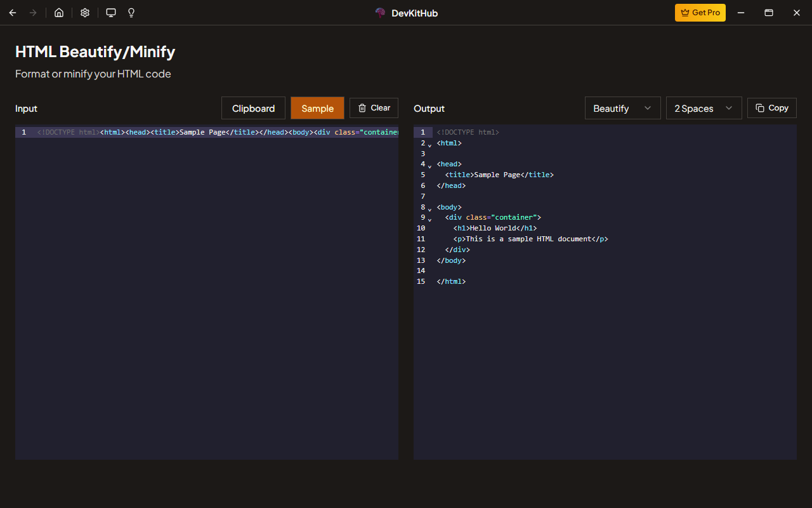Screen dimensions: 812x508
Task: Open the Beautify mode dropdown
Action: (623, 108)
